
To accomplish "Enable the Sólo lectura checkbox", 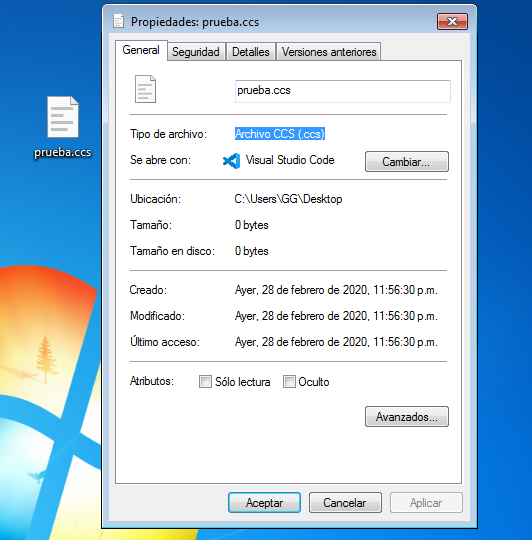I will (x=205, y=382).
